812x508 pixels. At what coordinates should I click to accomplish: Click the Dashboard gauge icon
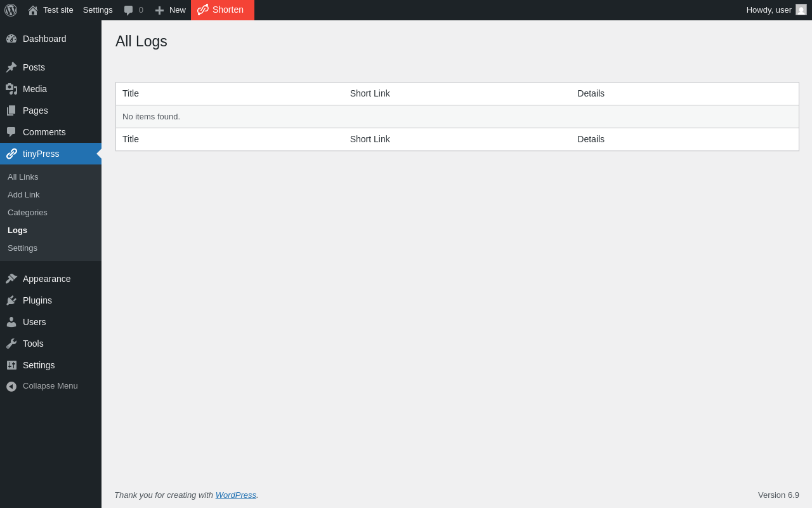coord(11,39)
